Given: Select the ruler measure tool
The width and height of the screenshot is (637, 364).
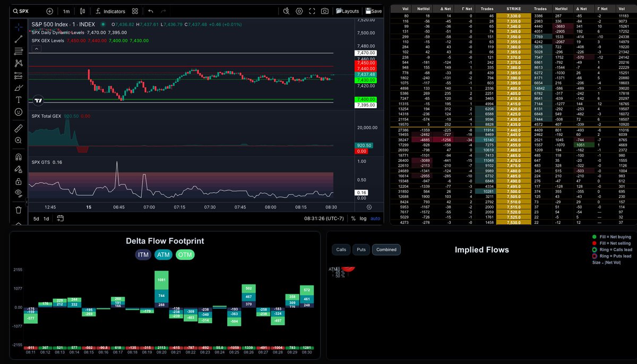Looking at the screenshot, I should pyautogui.click(x=19, y=128).
